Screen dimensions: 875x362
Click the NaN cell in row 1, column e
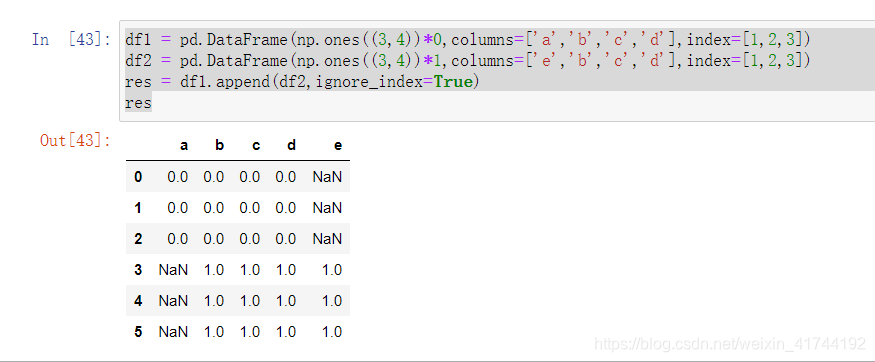click(x=327, y=208)
